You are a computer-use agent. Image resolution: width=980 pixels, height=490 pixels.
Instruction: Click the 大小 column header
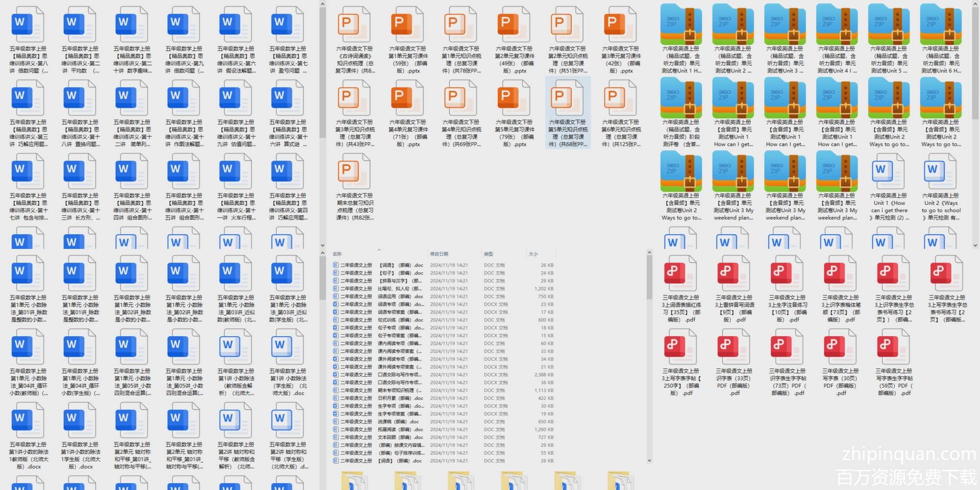click(x=533, y=254)
